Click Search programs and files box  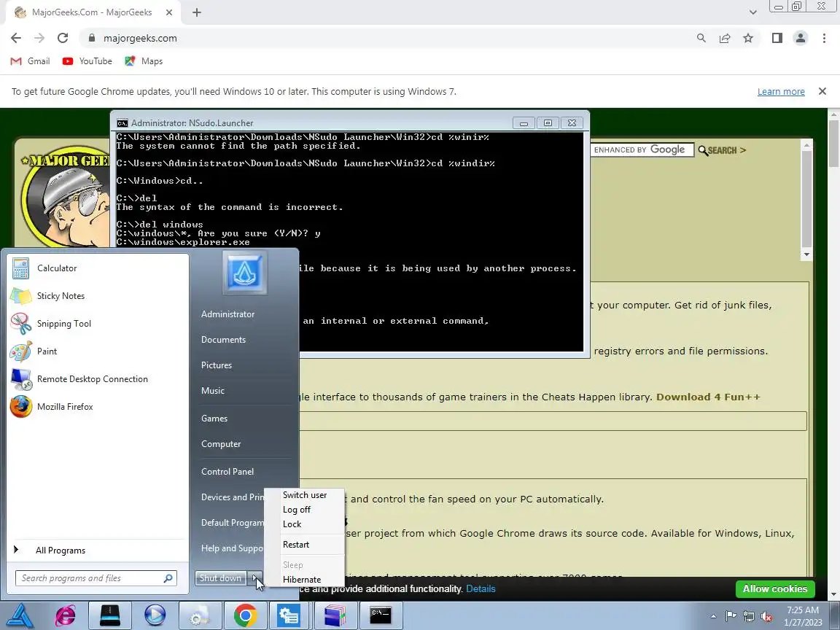pos(96,578)
